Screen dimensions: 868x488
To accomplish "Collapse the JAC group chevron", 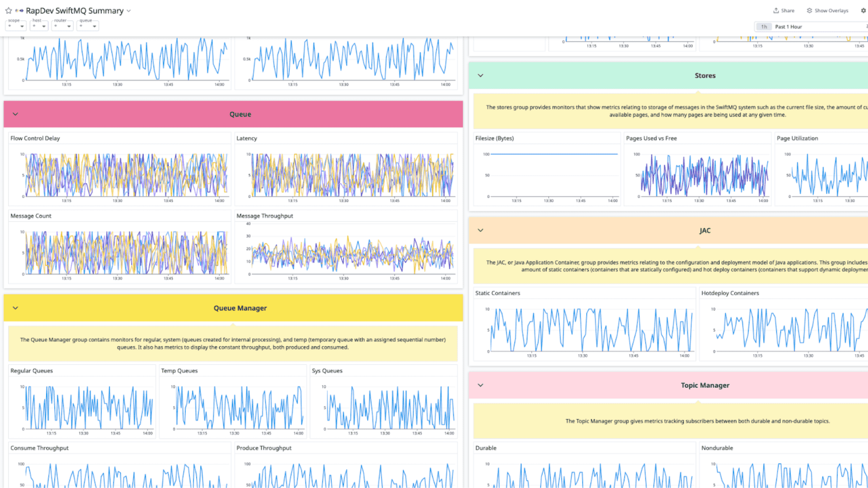I will 481,230.
